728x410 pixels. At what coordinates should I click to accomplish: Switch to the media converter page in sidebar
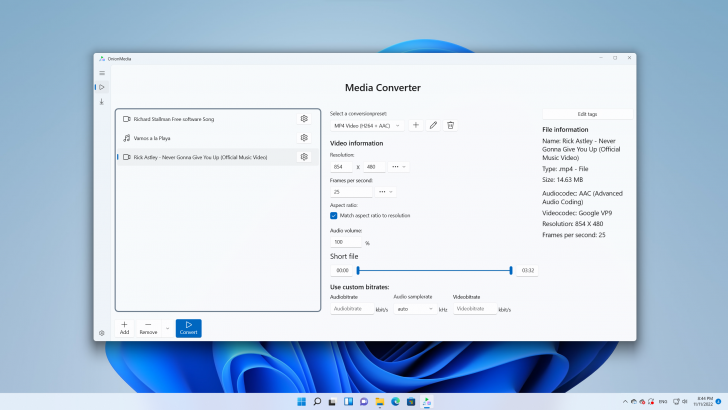pyautogui.click(x=101, y=87)
